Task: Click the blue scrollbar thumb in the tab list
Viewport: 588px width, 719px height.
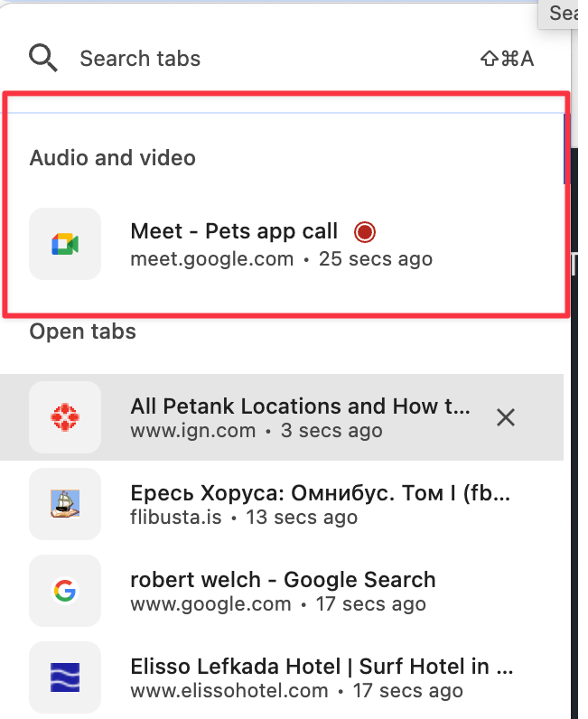Action: point(565,149)
